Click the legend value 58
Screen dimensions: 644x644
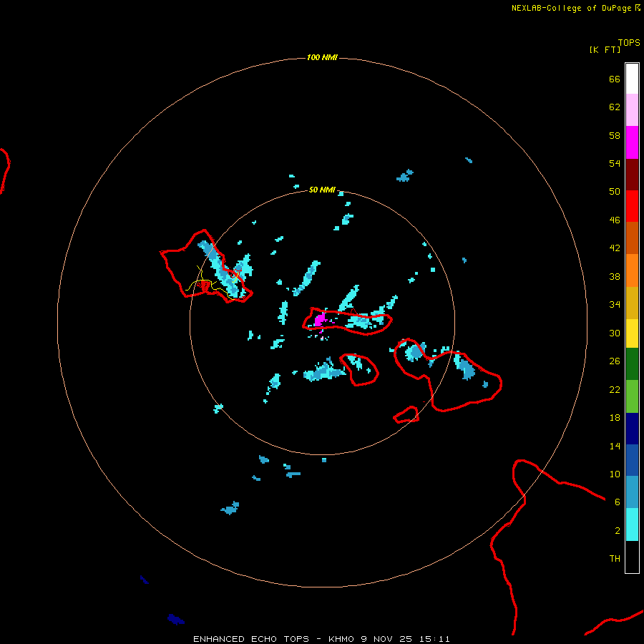coord(615,135)
